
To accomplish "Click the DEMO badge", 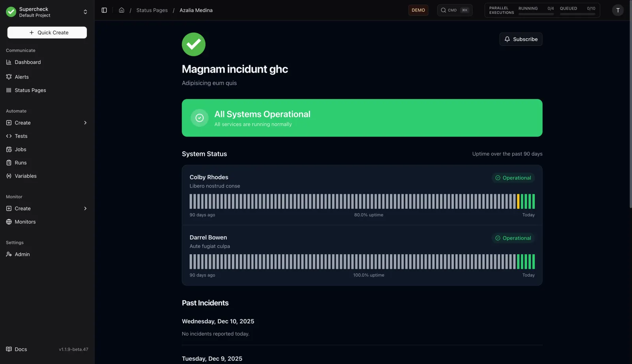I will (x=418, y=10).
